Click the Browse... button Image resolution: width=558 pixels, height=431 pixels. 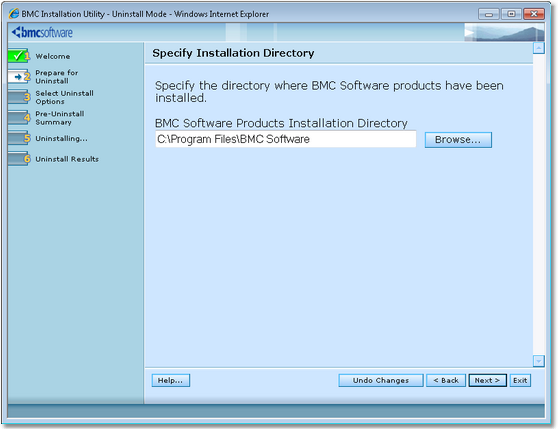[458, 140]
